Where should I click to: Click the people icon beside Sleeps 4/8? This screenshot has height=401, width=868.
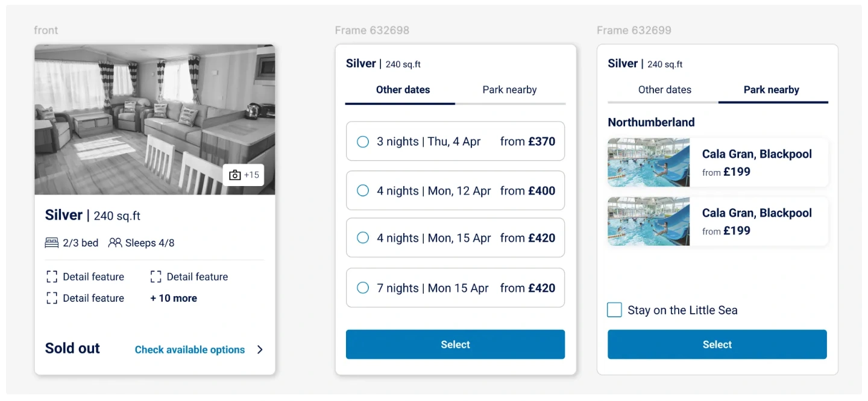click(115, 243)
